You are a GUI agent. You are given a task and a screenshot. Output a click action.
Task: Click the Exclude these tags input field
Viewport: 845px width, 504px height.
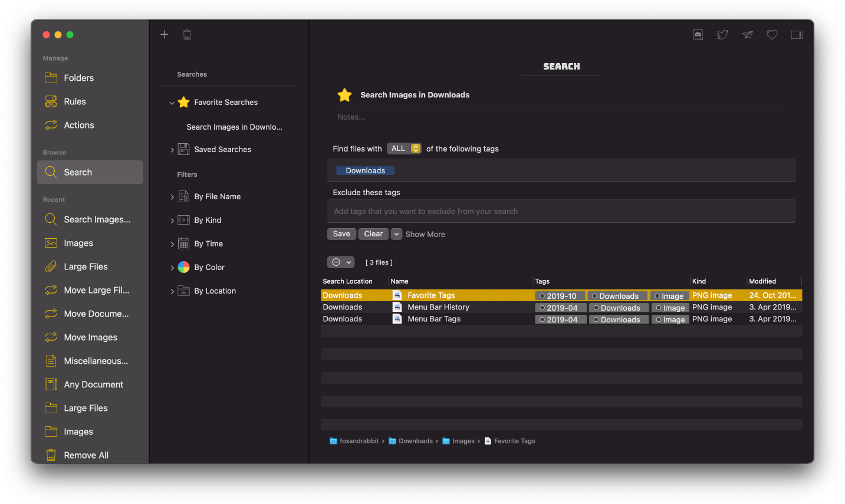561,210
